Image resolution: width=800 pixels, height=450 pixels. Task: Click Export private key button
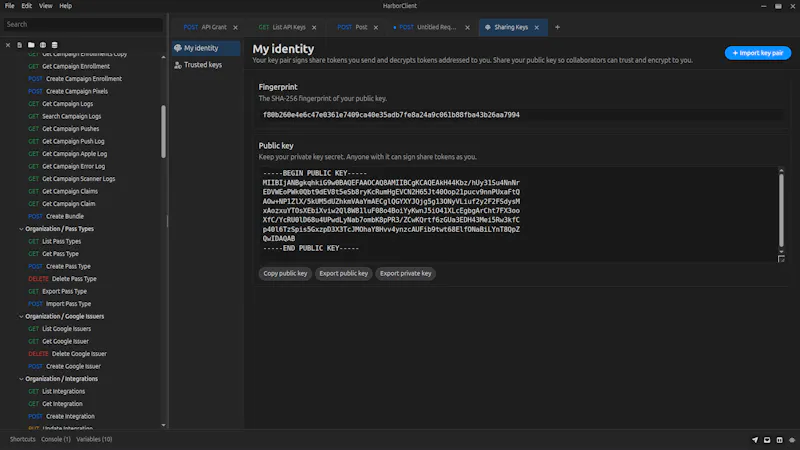pos(406,273)
